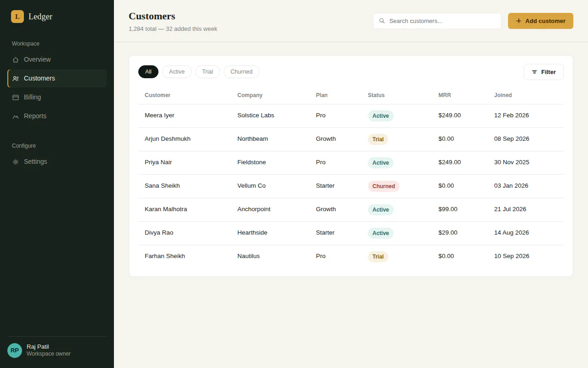Open Overview via its home icon
The width and height of the screenshot is (588, 368).
(16, 60)
